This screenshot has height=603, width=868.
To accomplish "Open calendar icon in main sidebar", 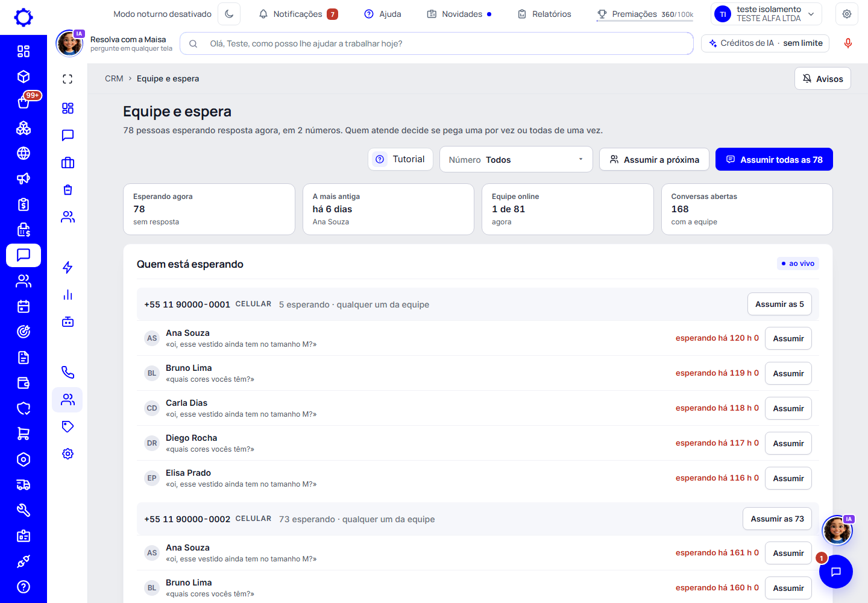I will click(24, 306).
